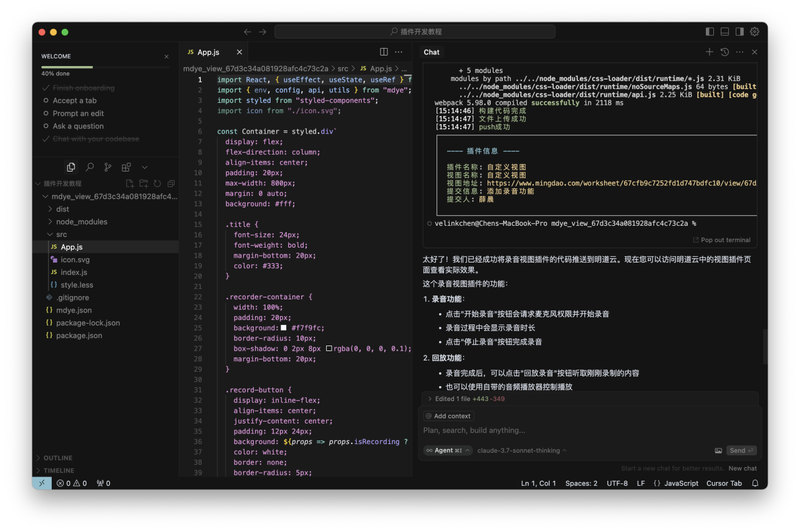Click the #f7f9fc color swatch in code

point(284,328)
